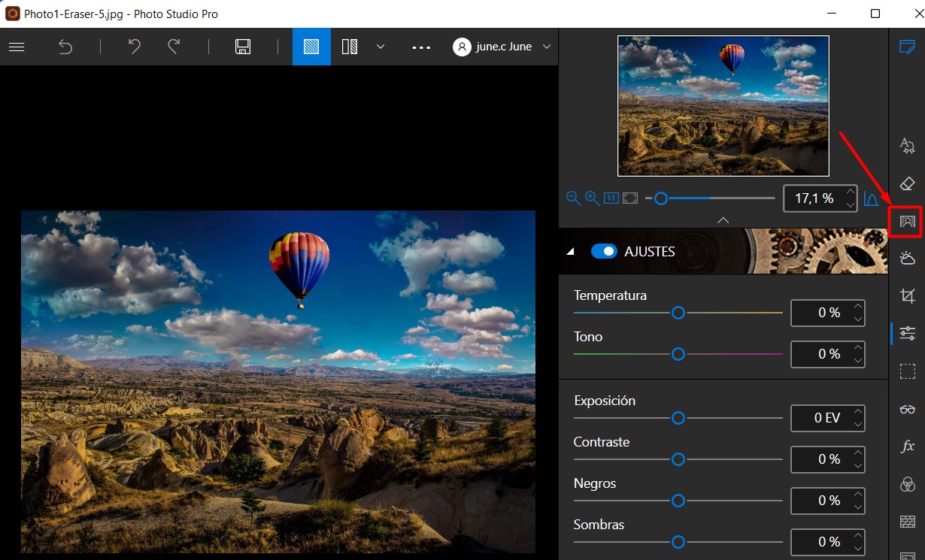Lower the Sombras value with the down arrow
The height and width of the screenshot is (560, 925).
[858, 549]
